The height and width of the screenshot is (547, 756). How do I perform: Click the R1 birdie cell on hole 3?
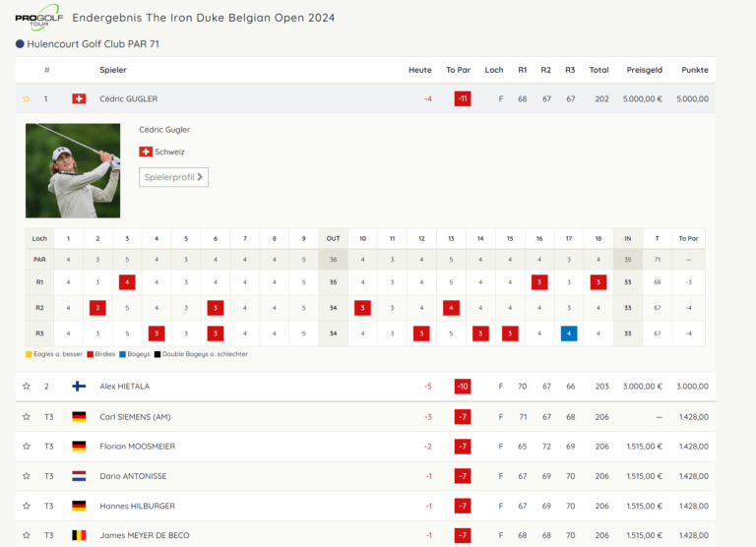(x=127, y=282)
